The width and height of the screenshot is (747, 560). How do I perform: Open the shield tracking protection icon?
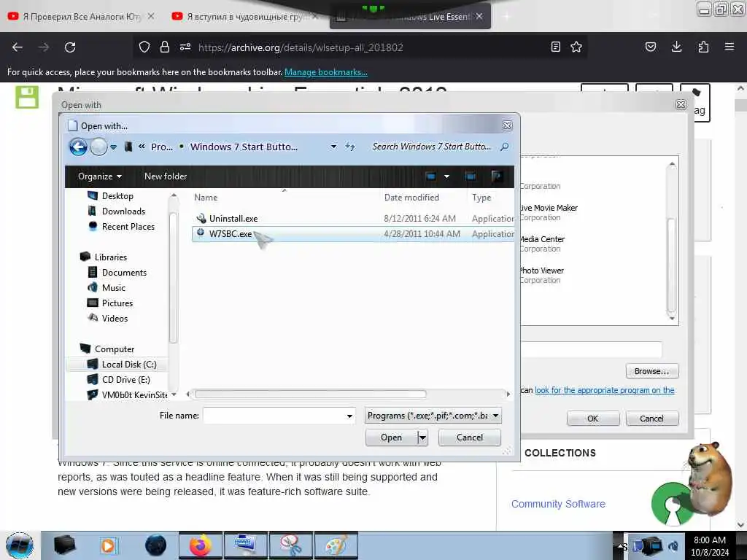coord(144,47)
